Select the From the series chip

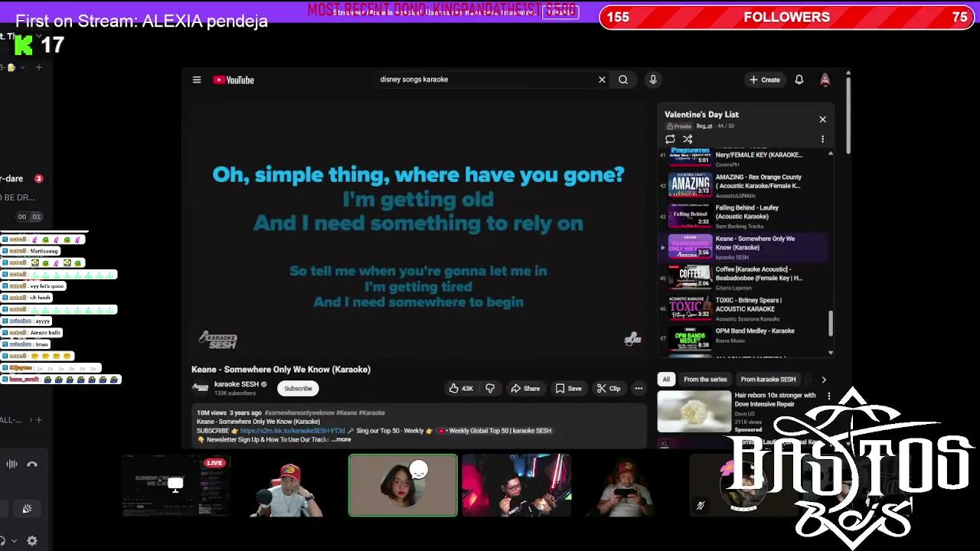click(x=705, y=380)
